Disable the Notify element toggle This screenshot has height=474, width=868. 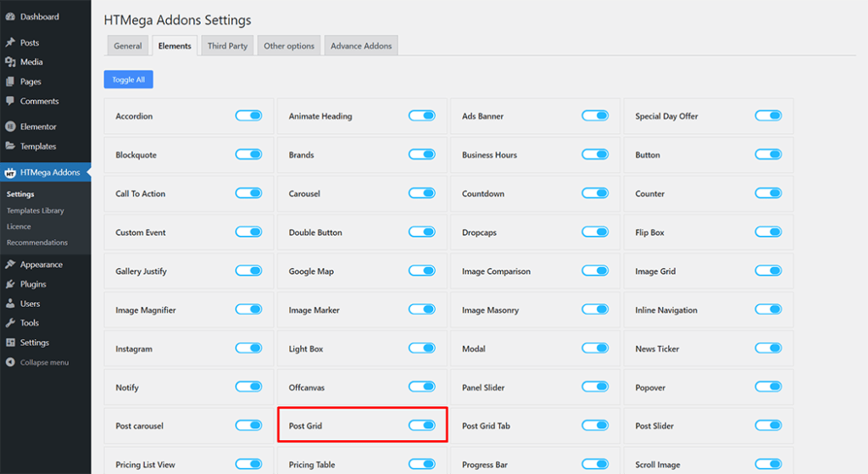click(x=248, y=387)
